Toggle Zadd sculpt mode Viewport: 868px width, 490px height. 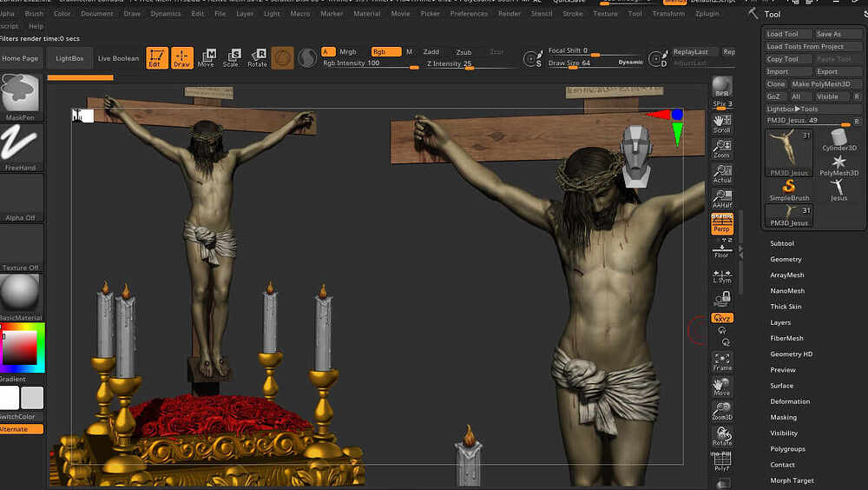(x=431, y=51)
